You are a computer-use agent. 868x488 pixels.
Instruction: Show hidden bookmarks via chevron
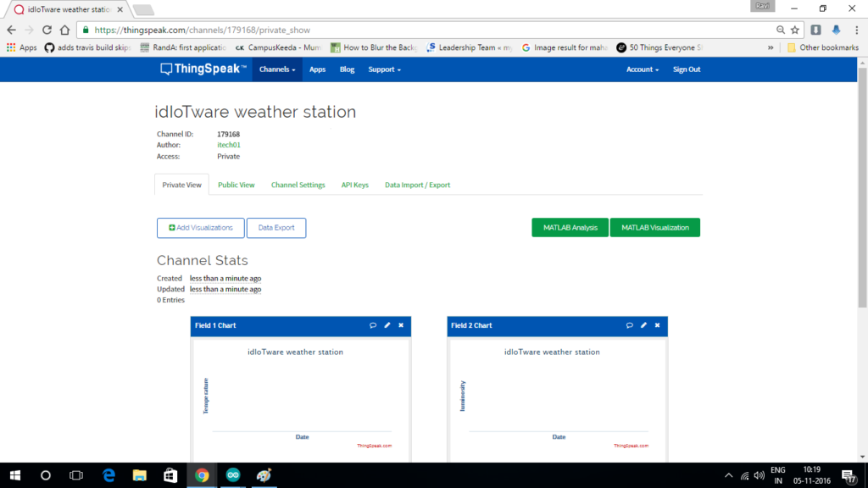[770, 47]
